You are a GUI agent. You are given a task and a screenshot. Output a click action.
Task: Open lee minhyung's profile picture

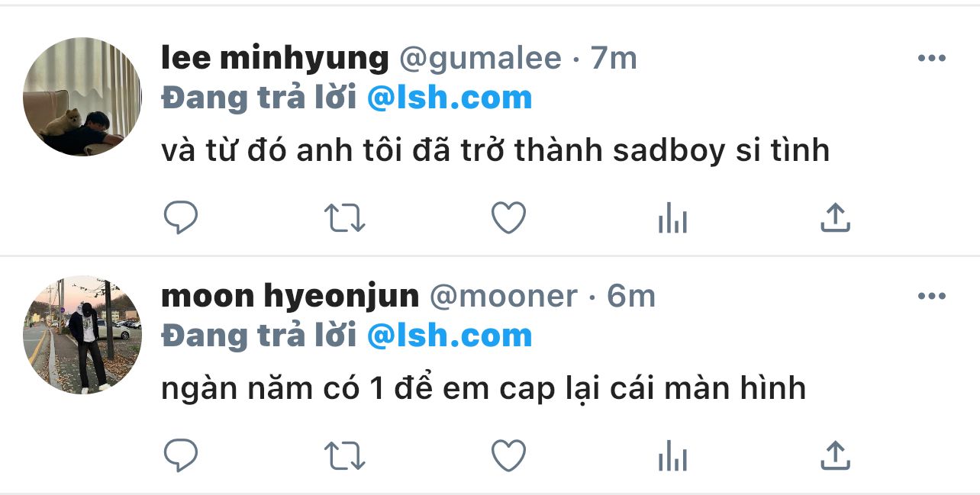82,97
